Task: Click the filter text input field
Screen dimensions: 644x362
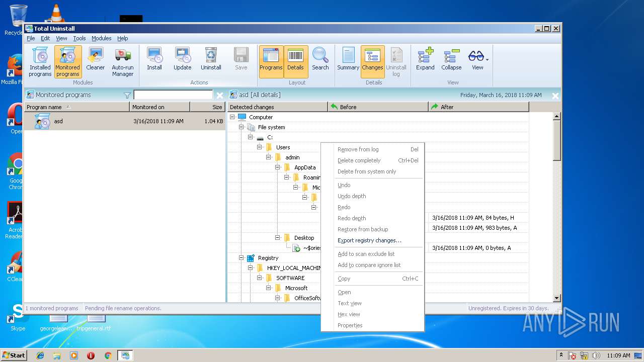Action: click(173, 95)
